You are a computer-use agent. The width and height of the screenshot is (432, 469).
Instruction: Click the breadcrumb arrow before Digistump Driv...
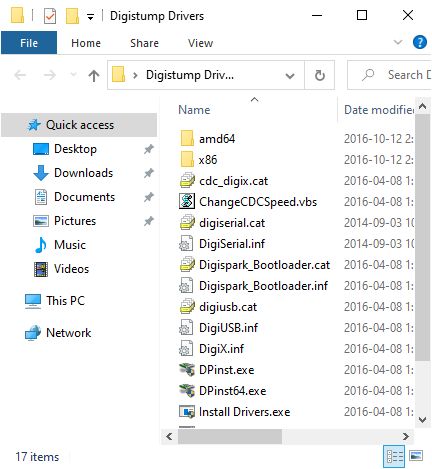[135, 75]
